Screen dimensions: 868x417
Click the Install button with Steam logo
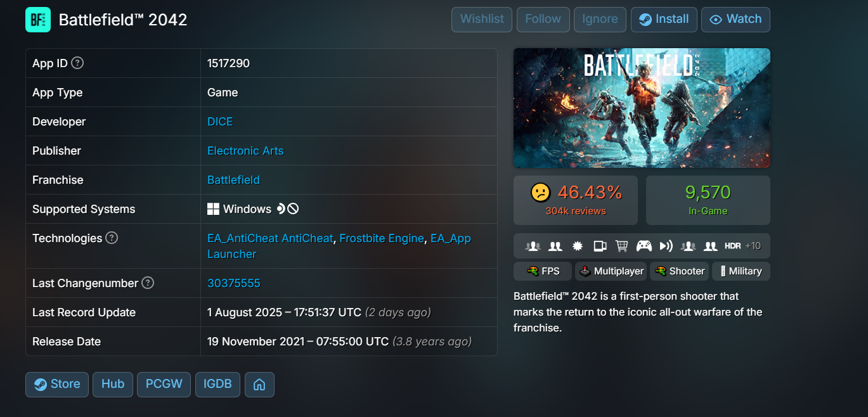(x=664, y=20)
